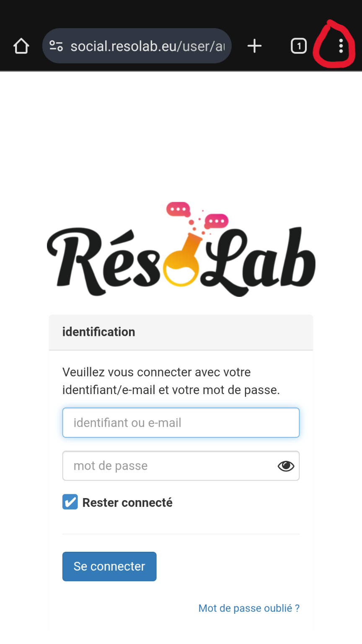The width and height of the screenshot is (362, 644).
Task: Uncheck the Rester connecté checkbox
Action: 70,502
